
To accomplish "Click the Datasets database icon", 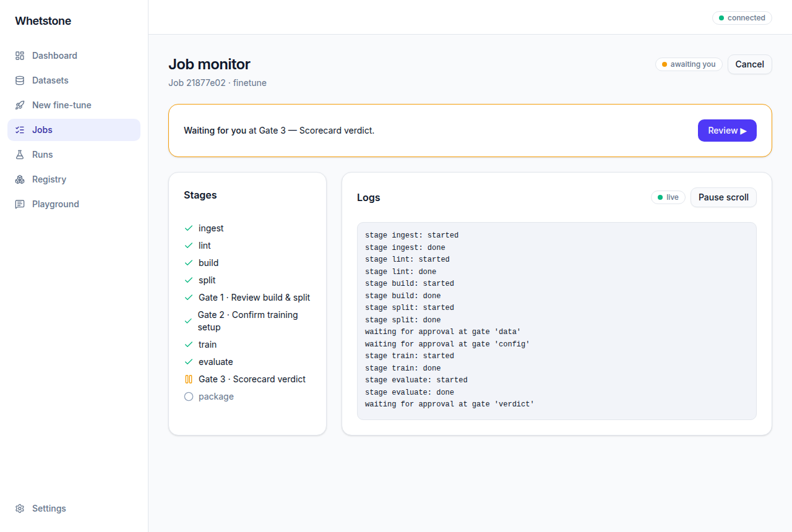I will pos(20,80).
